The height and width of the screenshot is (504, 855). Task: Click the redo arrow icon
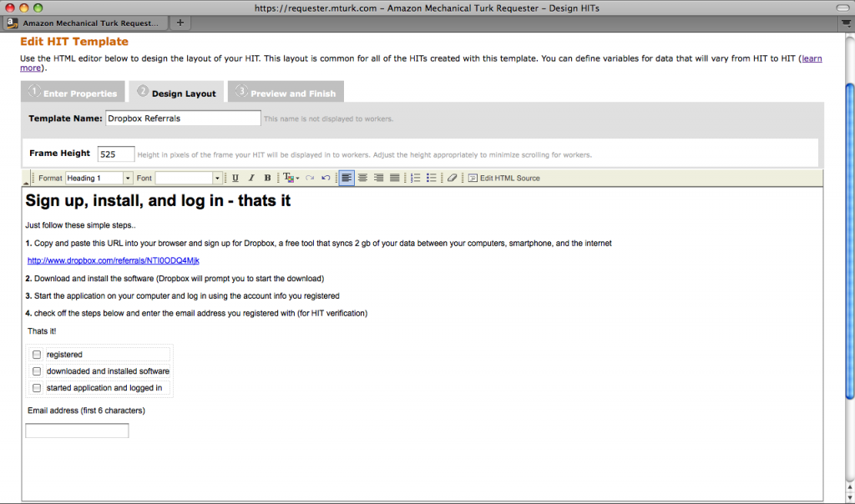coord(310,179)
